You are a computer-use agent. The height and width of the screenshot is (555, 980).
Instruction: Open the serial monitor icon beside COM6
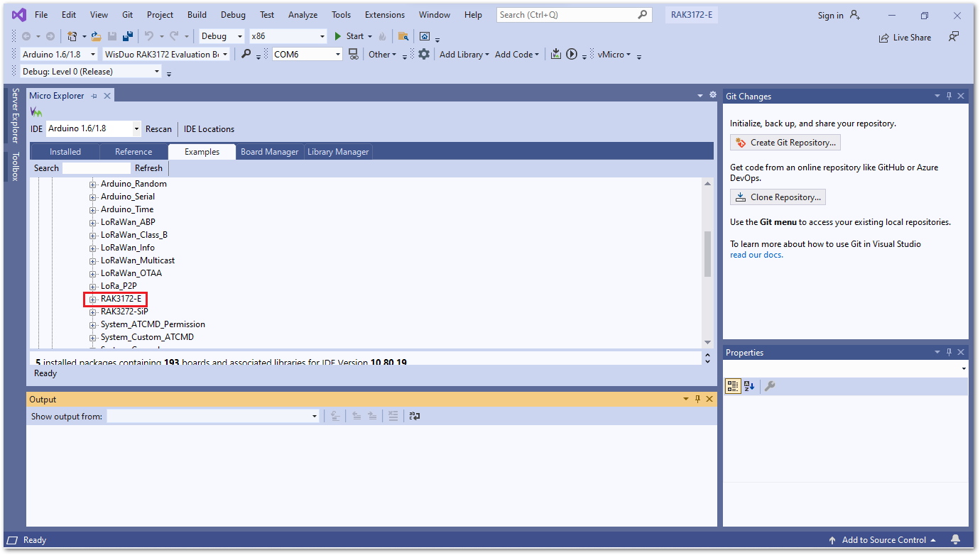[x=354, y=54]
